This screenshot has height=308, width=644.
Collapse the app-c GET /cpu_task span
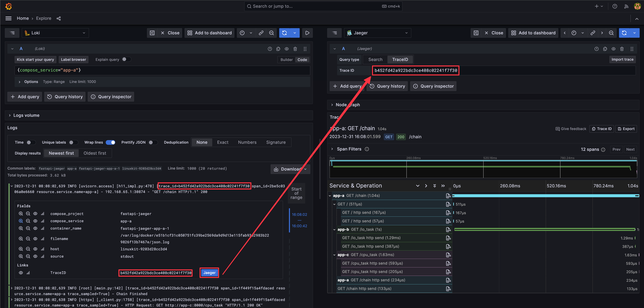click(334, 255)
